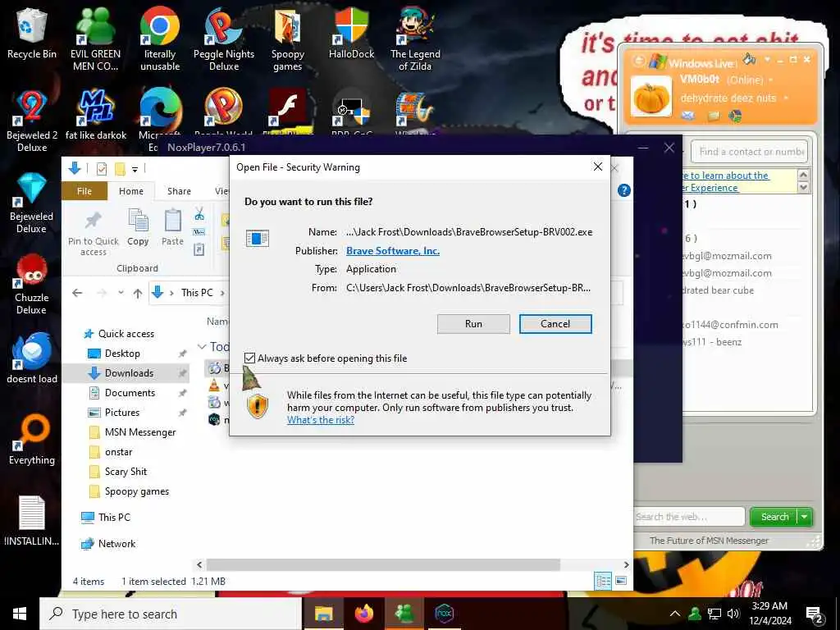Open the Customize Quick Access Toolbar dropdown
This screenshot has height=630, width=840.
point(135,170)
